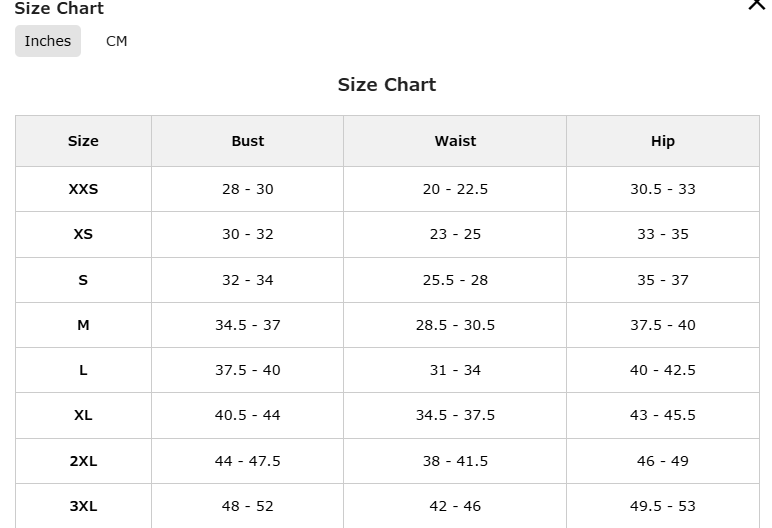
Task: Click the 3XL size row label
Action: point(83,506)
